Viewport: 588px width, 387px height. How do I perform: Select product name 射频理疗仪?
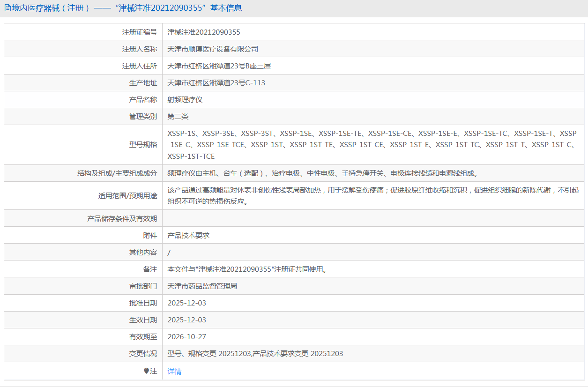(185, 99)
